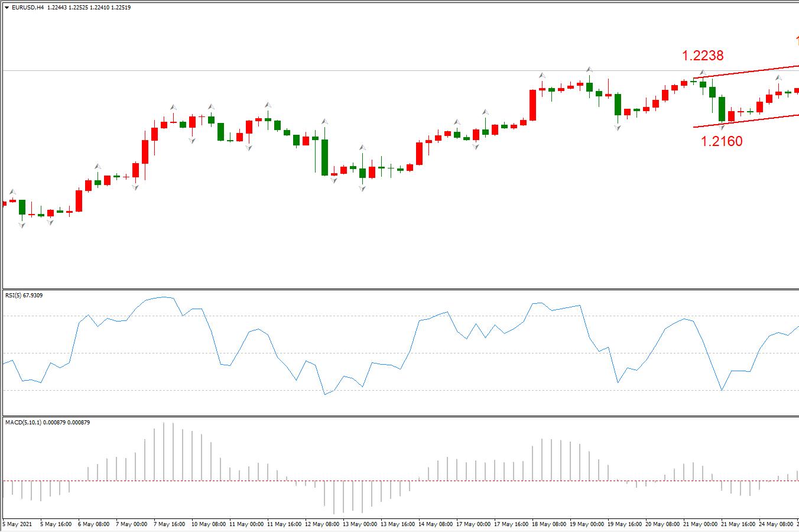Select the red 1.2238 price text label

[x=703, y=56]
